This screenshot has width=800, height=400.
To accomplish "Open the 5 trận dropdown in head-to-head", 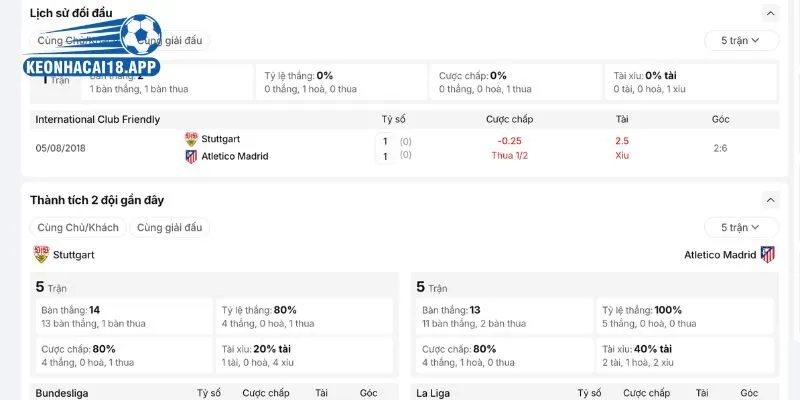I will (x=741, y=40).
